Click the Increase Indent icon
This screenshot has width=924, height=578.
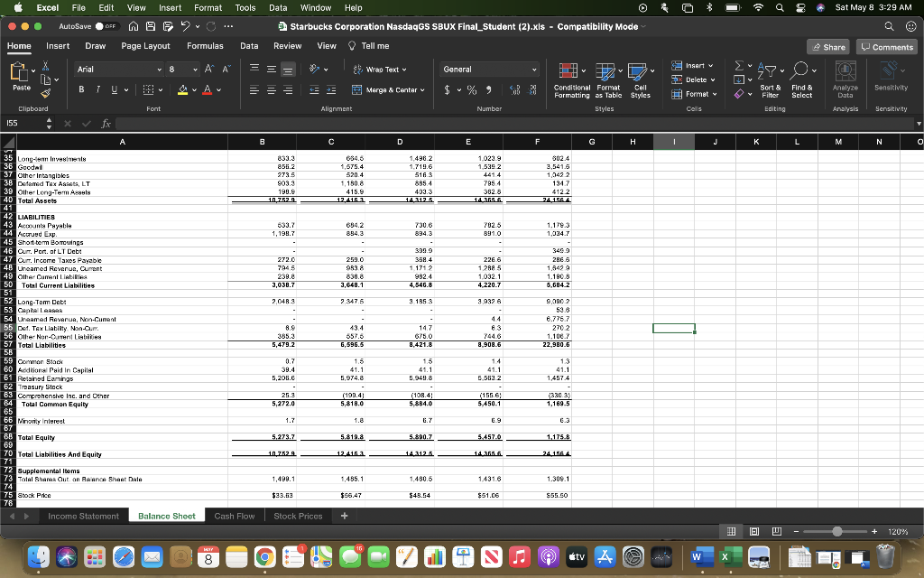pos(331,90)
